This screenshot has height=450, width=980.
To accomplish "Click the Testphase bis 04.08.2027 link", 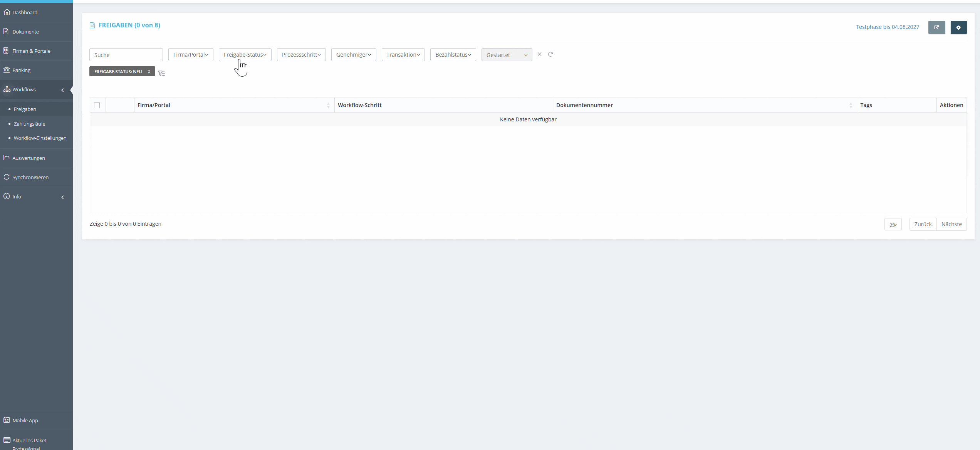I will (888, 27).
